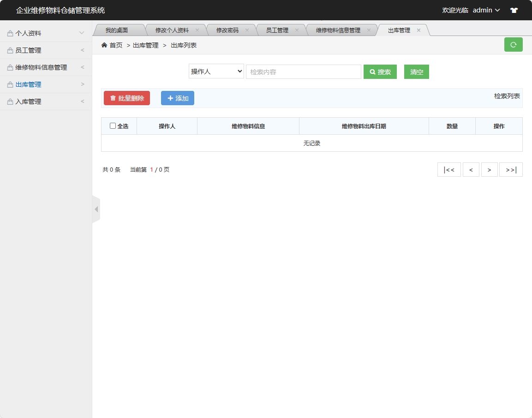Click the magnifier icon on 搜索 button
The image size is (532, 418).
coord(372,71)
